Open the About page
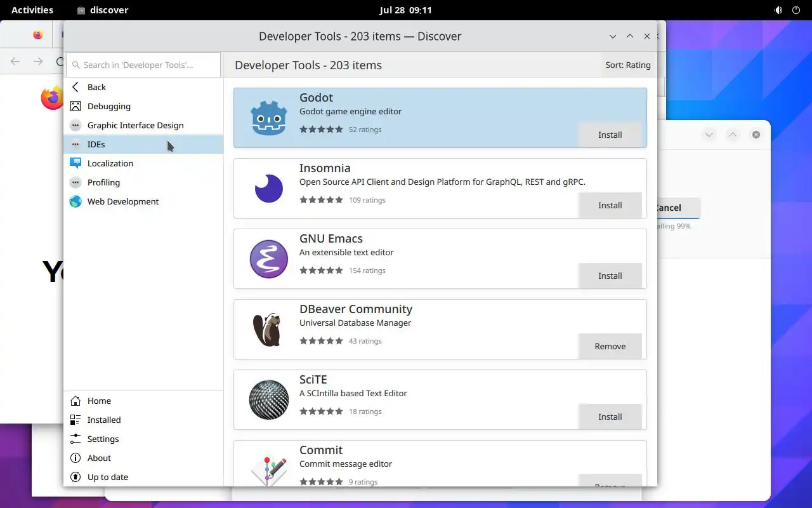This screenshot has width=812, height=508. [143, 458]
